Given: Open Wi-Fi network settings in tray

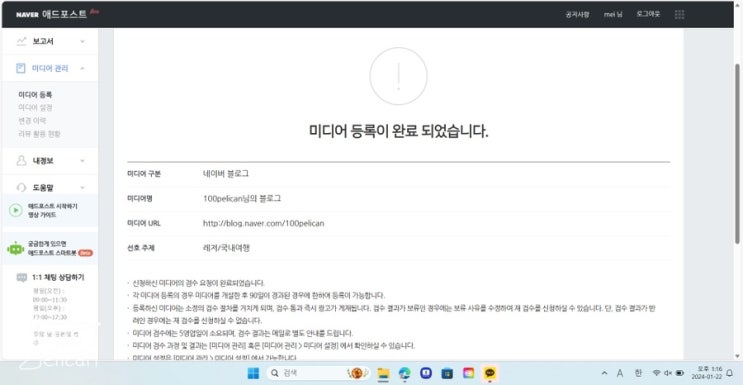Looking at the screenshot, I should [656, 373].
